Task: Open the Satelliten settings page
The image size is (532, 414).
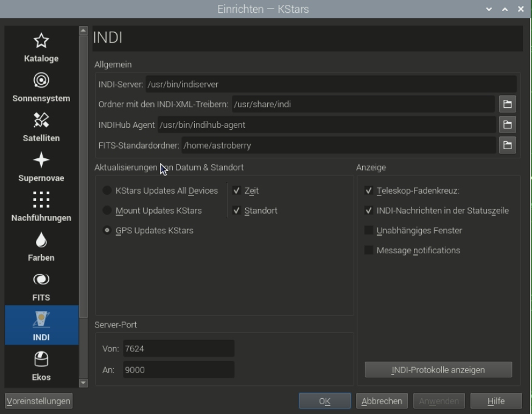Action: tap(41, 127)
